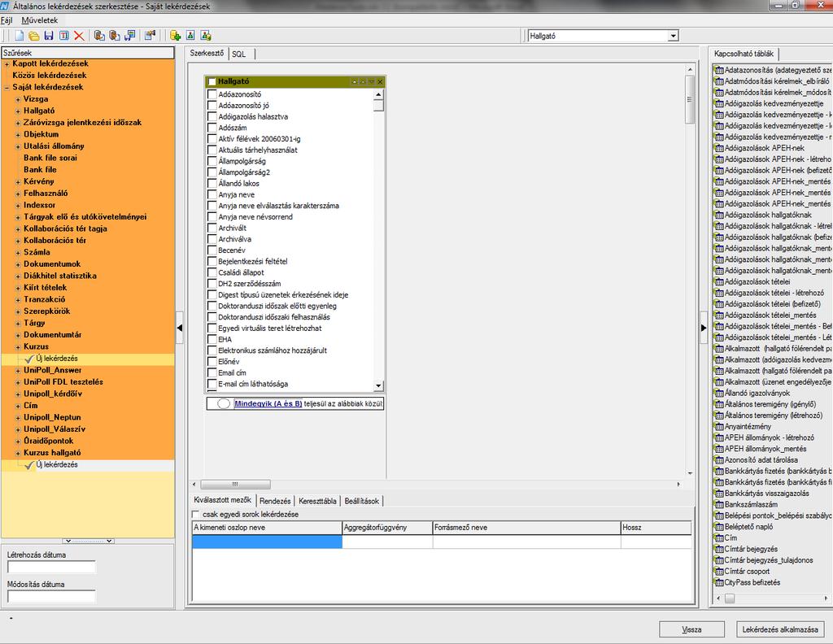The width and height of the screenshot is (833, 644).
Task: Enable 'csak egyedi sorok lekérdezése' checkbox
Action: pos(195,515)
